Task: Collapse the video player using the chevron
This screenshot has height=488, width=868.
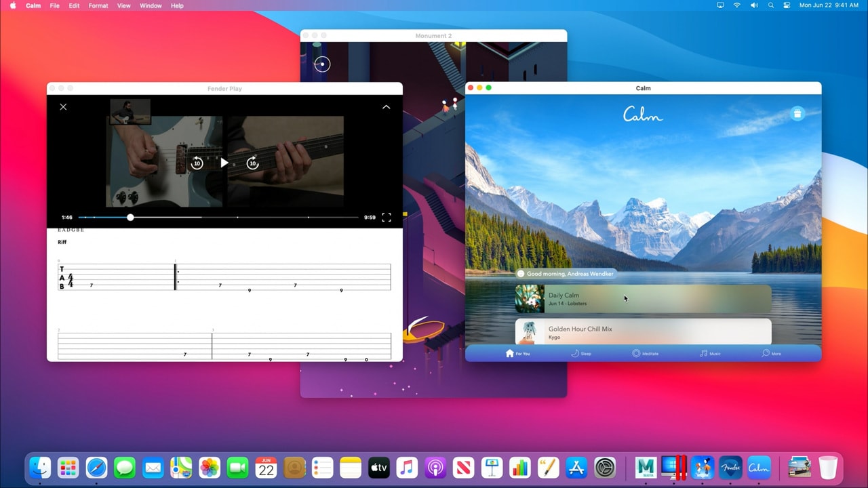Action: 386,106
